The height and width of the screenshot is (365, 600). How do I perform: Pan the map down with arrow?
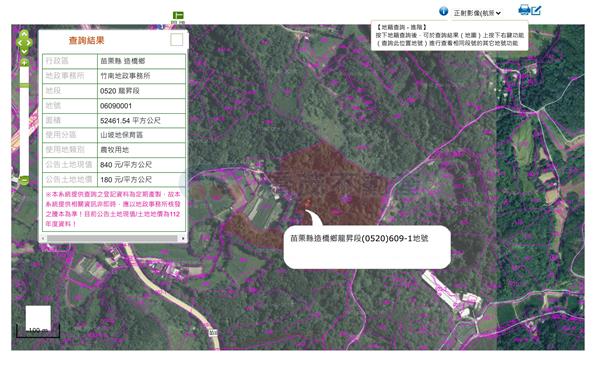pos(24,51)
